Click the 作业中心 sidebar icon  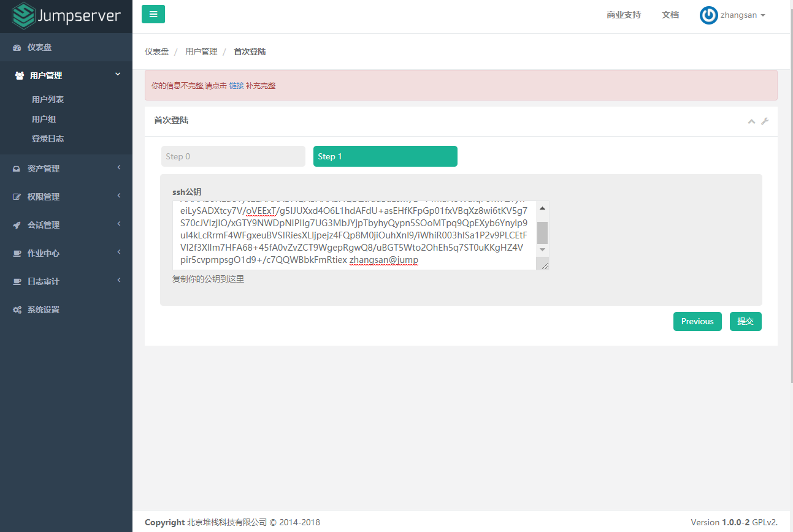[15, 253]
